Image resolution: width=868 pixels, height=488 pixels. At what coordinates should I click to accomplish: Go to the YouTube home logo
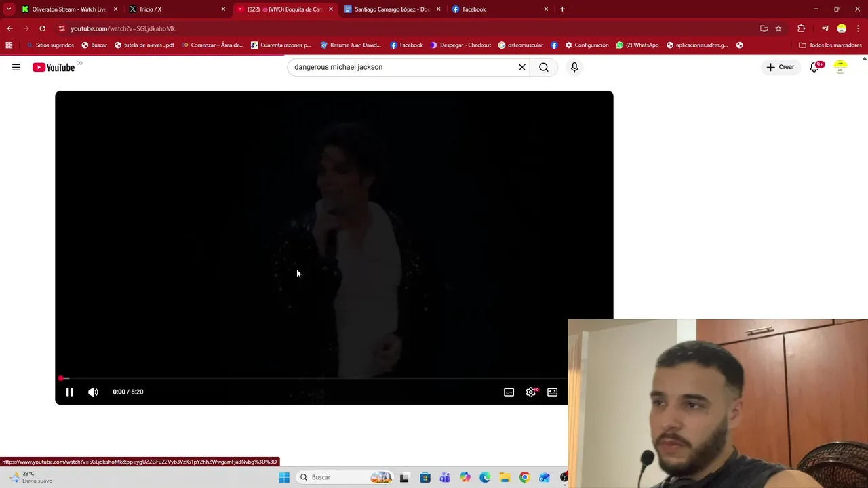54,67
